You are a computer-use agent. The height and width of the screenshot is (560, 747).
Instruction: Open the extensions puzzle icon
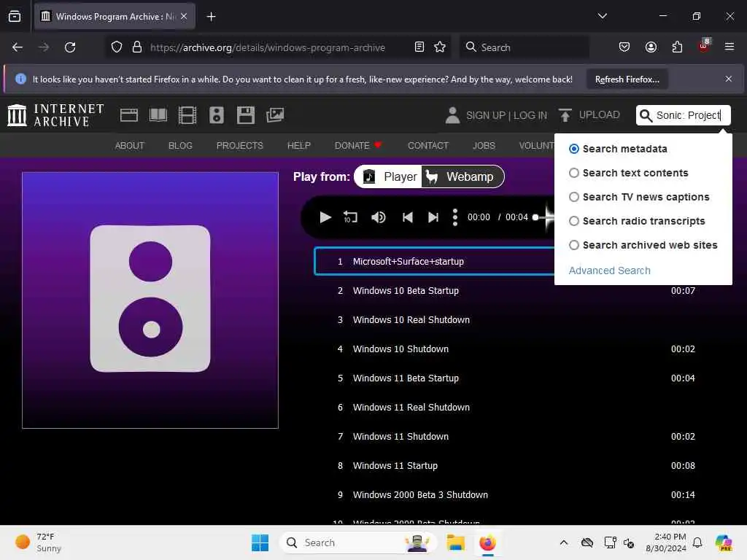(677, 47)
